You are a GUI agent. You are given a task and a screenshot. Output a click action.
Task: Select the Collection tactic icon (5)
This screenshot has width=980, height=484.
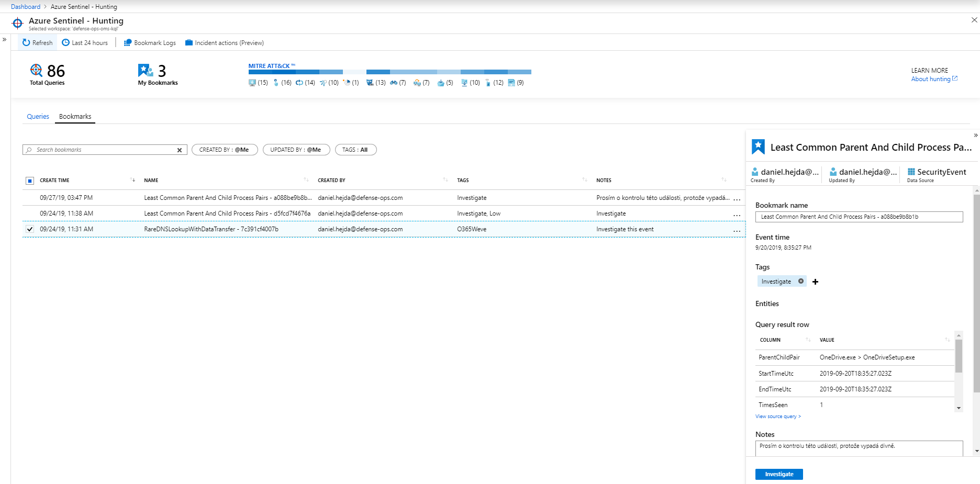click(441, 83)
